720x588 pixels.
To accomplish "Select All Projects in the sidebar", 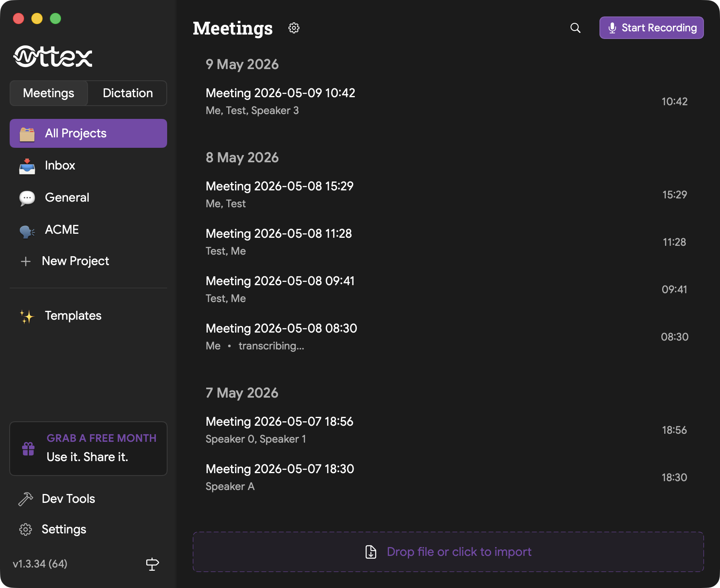I will click(88, 133).
